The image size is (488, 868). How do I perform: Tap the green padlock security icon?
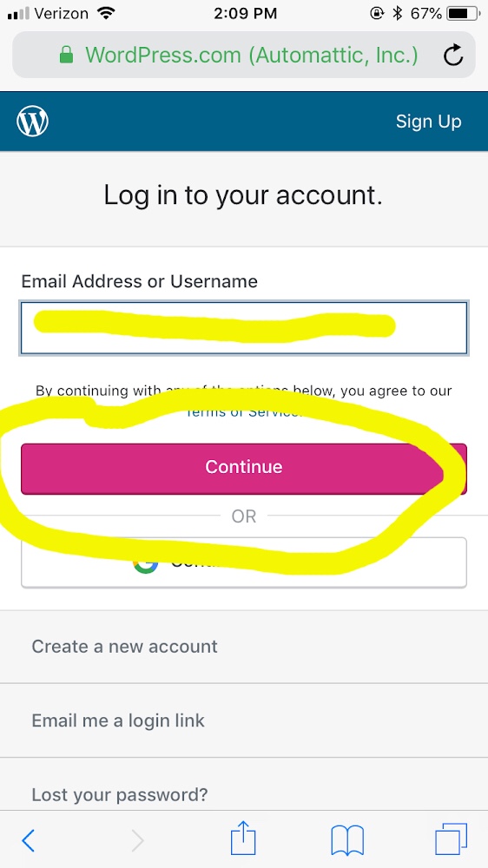tap(67, 54)
